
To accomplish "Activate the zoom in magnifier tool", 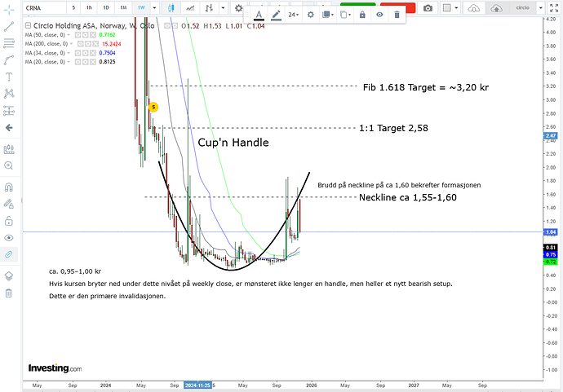I will (x=9, y=165).
